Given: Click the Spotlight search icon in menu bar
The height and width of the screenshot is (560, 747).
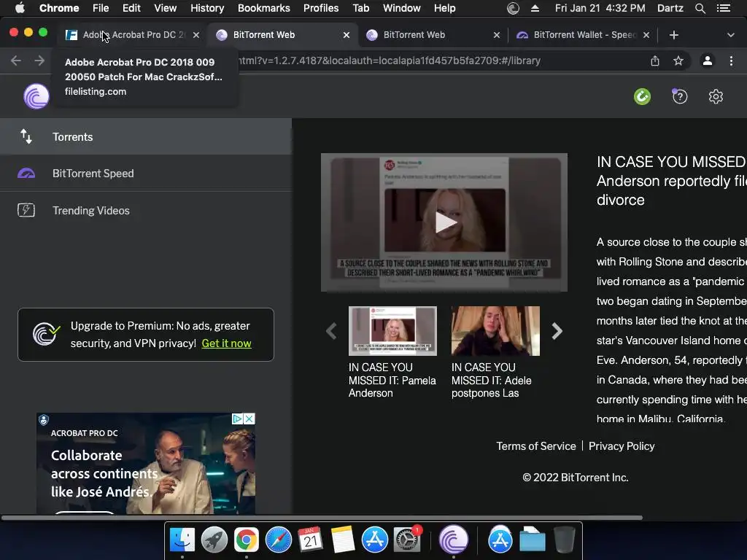Looking at the screenshot, I should [x=700, y=8].
